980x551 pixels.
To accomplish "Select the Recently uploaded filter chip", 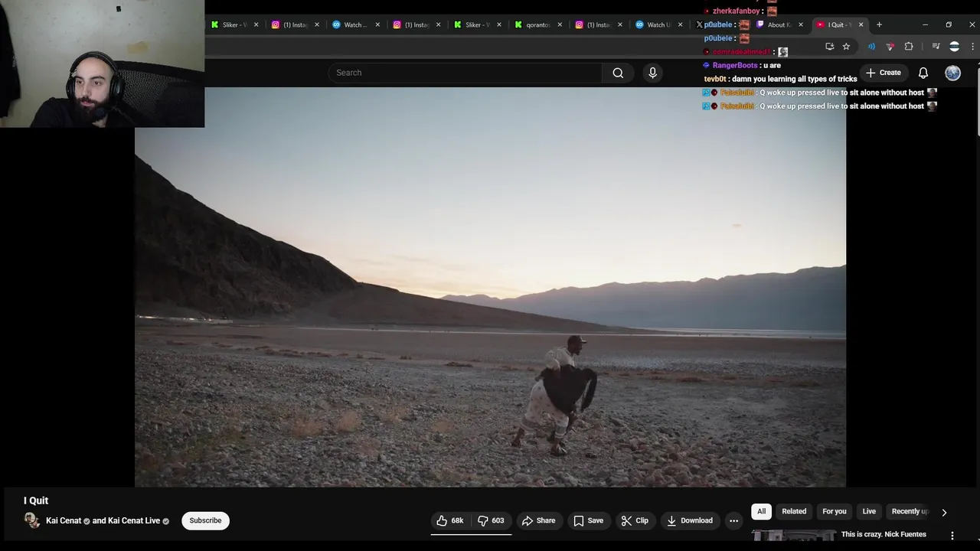I will [910, 511].
